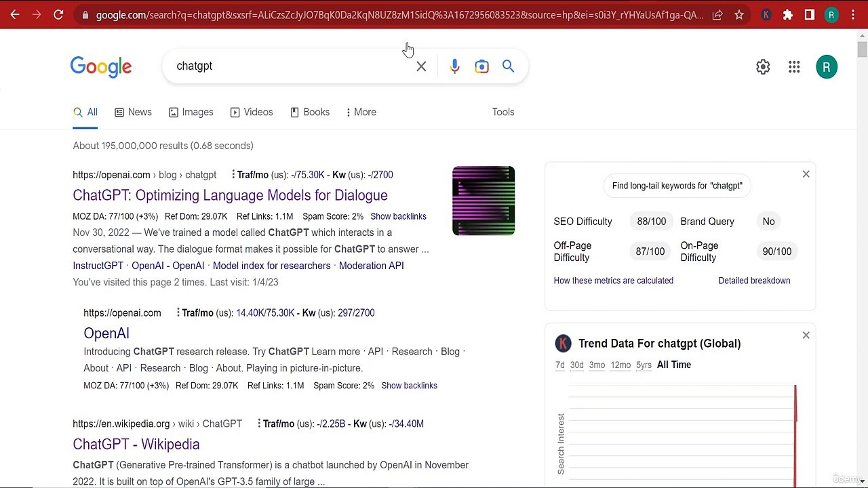This screenshot has height=488, width=868.
Task: Open the InstructGPT sitelink
Action: 98,266
